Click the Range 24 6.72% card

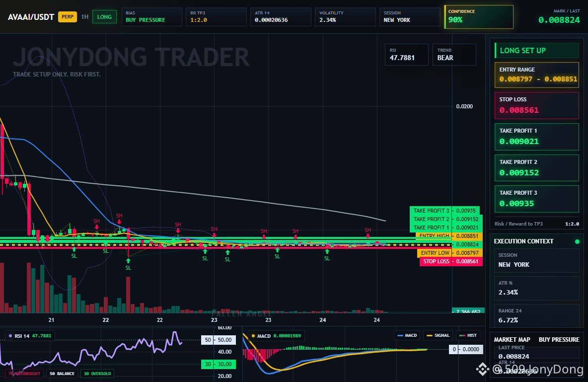(x=537, y=315)
